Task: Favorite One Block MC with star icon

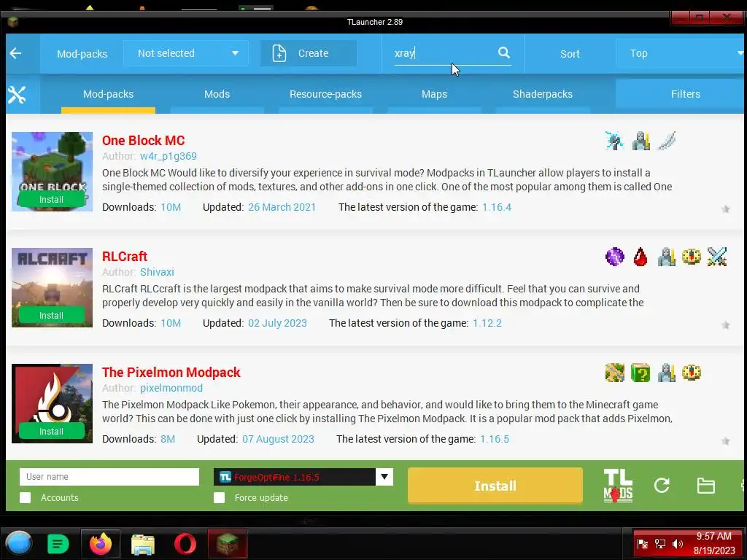Action: point(726,209)
